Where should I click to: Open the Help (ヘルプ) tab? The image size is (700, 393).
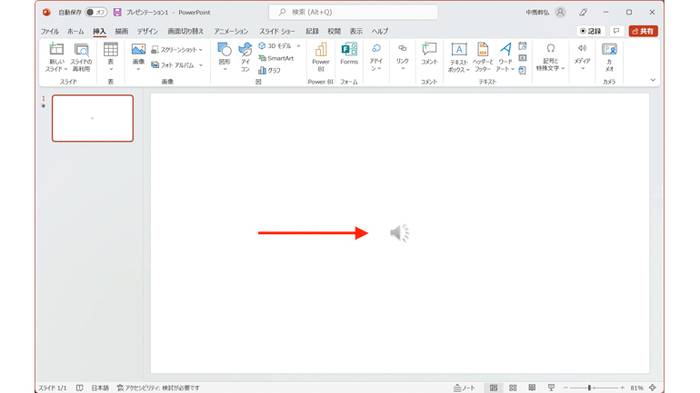tap(380, 31)
